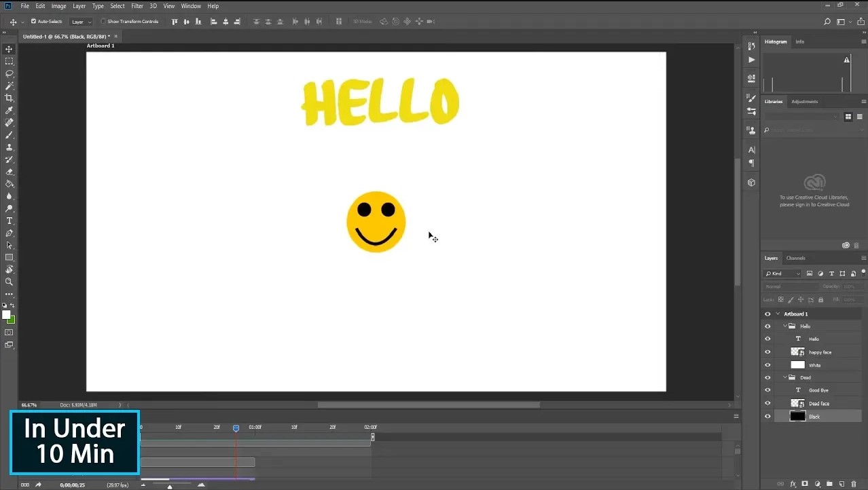The image size is (868, 490).
Task: Pick the Brush tool
Action: (9, 134)
